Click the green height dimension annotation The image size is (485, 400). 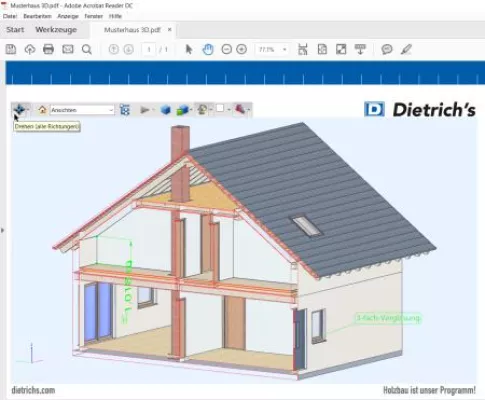click(x=128, y=292)
